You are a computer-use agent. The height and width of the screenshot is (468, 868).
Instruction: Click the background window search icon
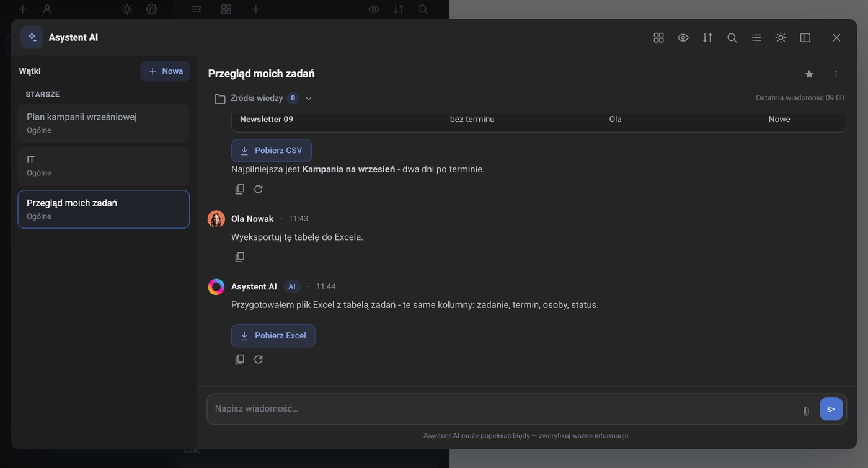pyautogui.click(x=423, y=9)
